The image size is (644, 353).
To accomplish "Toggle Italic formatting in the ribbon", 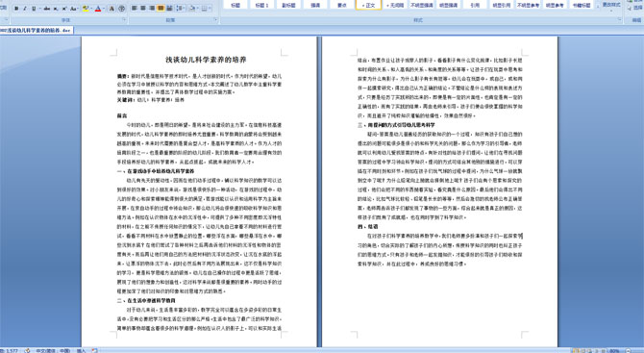I will click(x=25, y=9).
